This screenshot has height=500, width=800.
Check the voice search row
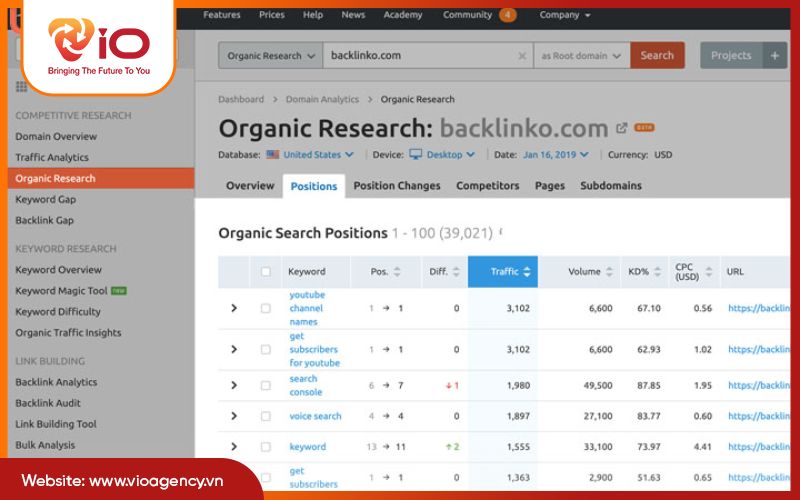coord(266,416)
